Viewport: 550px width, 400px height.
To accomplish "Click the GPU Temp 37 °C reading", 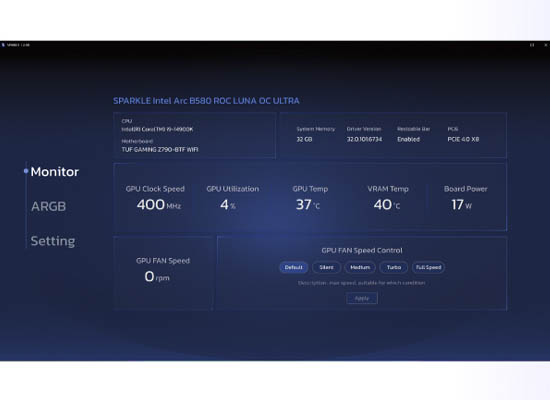I will click(x=308, y=205).
